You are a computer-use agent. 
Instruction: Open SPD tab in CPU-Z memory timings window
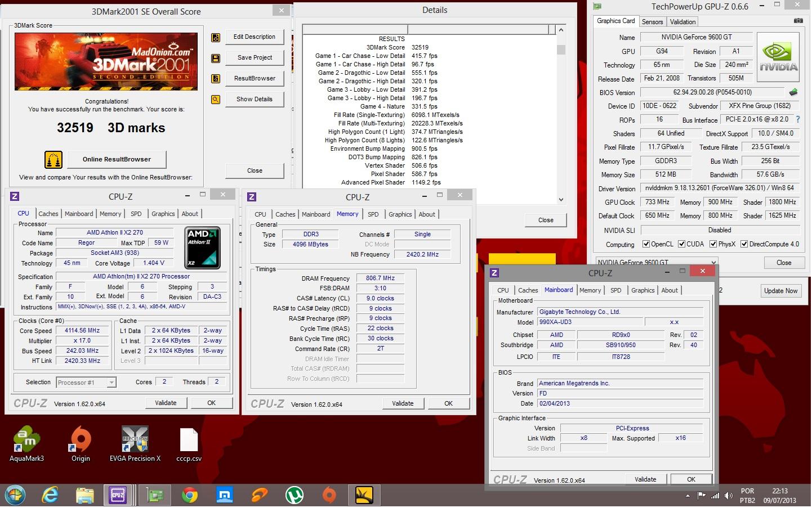point(373,215)
